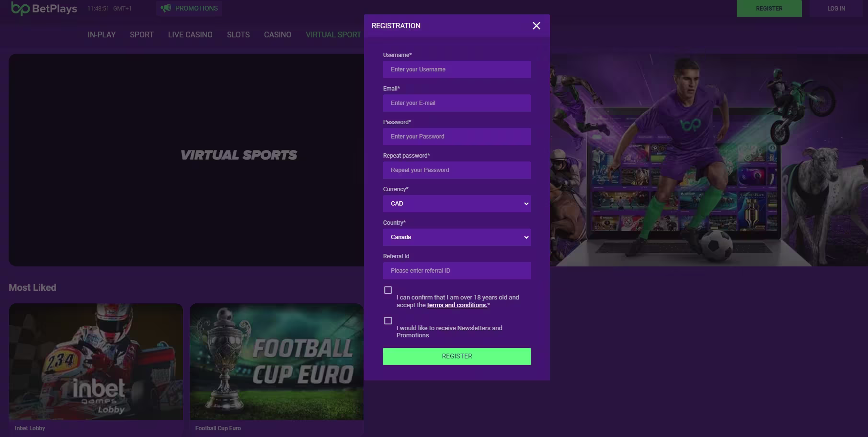The width and height of the screenshot is (868, 437).
Task: Click the green REGISTER submit button
Action: tap(457, 356)
